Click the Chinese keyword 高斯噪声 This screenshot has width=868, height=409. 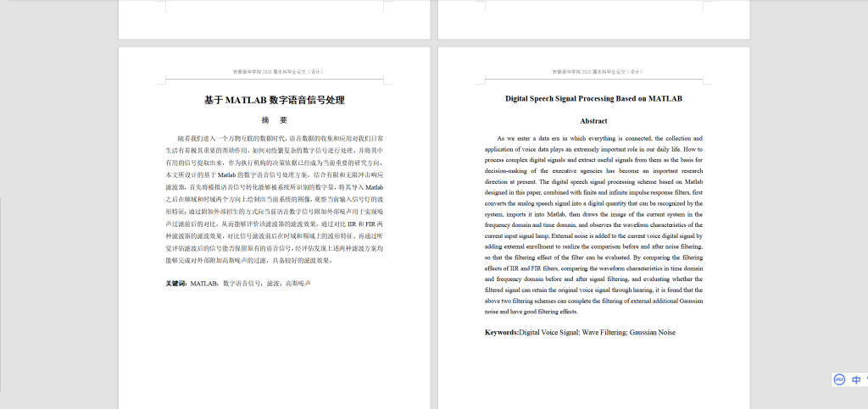(298, 284)
